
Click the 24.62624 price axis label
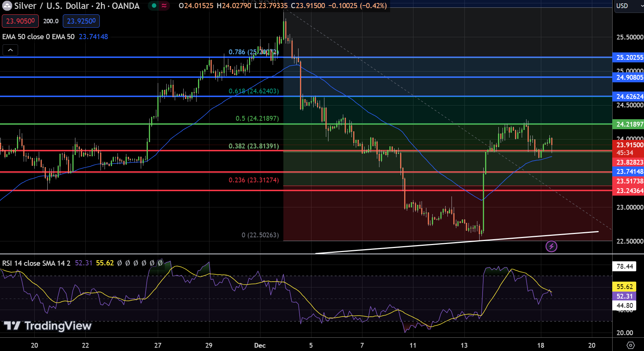628,97
